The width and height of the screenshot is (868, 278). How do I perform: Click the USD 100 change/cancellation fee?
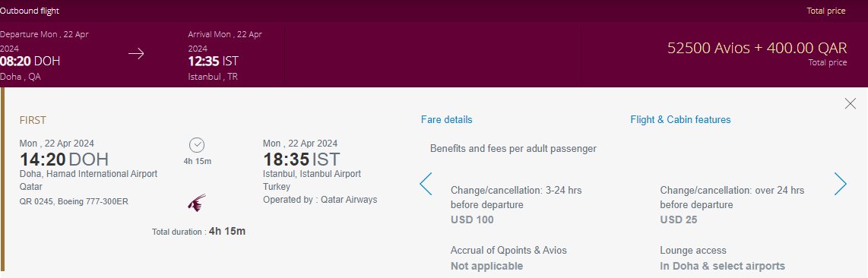(472, 220)
